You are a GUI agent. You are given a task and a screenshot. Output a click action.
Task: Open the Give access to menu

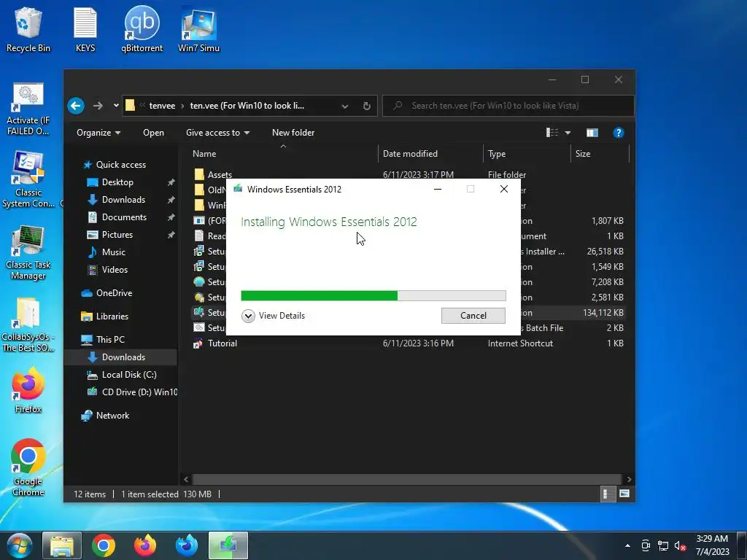[217, 133]
